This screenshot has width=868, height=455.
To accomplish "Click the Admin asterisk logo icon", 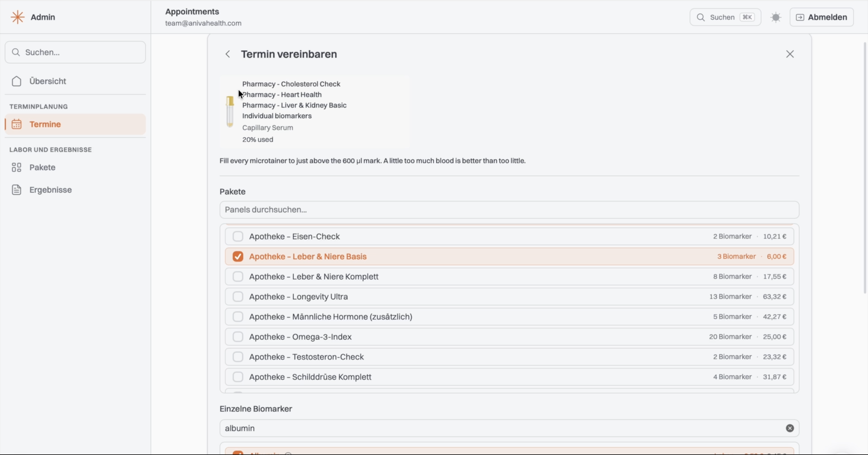I will (17, 17).
